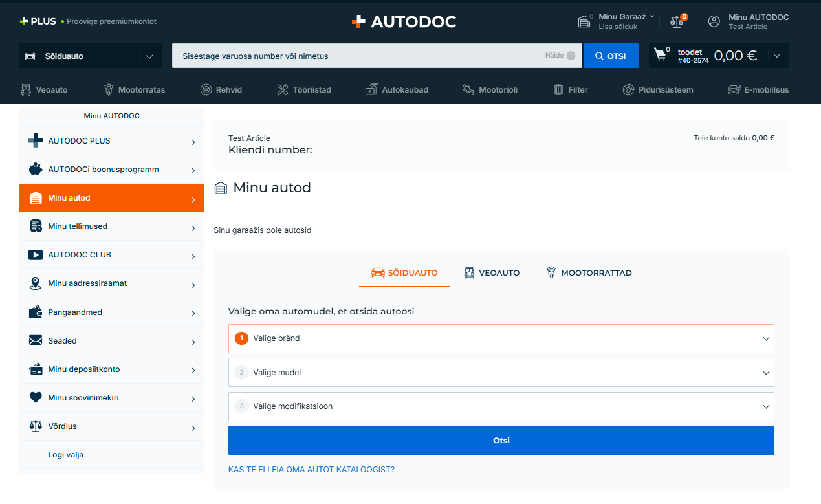Switch to the VEOAUTO tab
This screenshot has height=504, width=821.
492,273
